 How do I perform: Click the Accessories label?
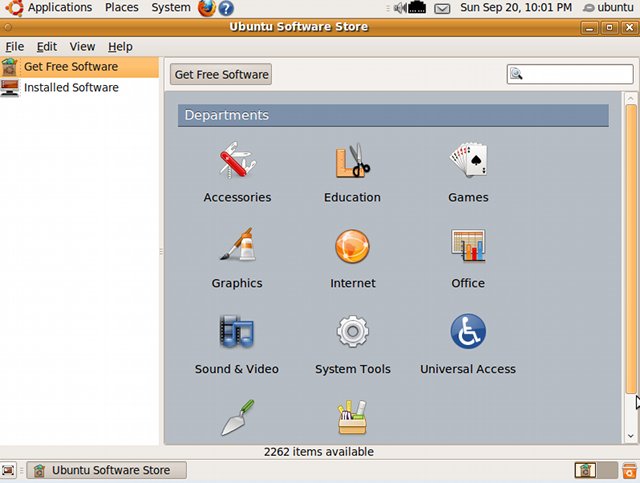(x=238, y=197)
